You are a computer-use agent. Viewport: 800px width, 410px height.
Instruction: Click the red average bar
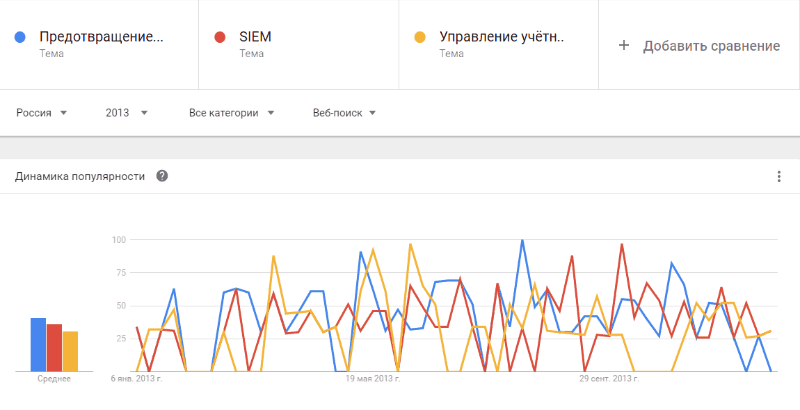coord(54,347)
